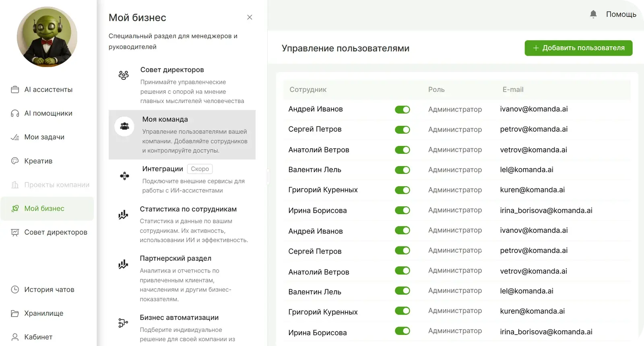
Task: Toggle access for first Ирина Борисова row
Action: (402, 210)
